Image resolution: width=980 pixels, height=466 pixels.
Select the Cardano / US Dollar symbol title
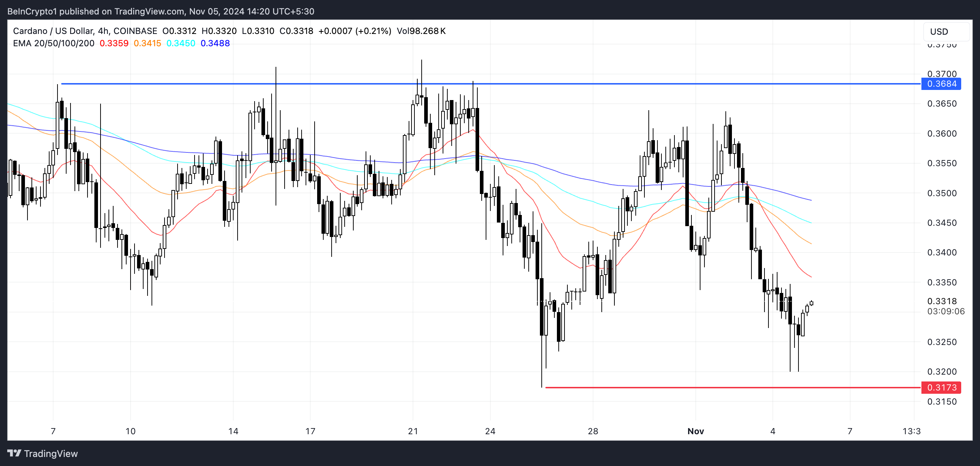[53, 31]
